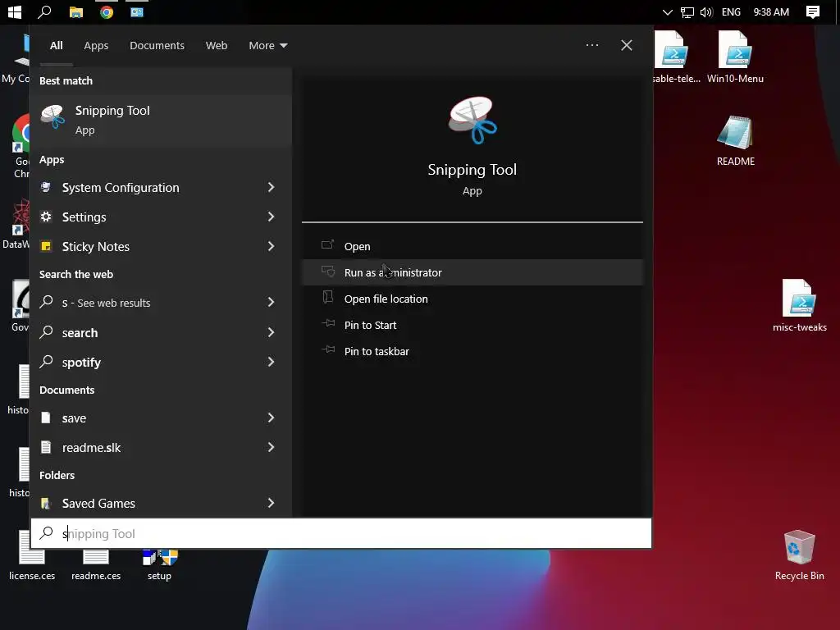Select the license.ces desktop file
The image size is (840, 630).
coord(32,555)
